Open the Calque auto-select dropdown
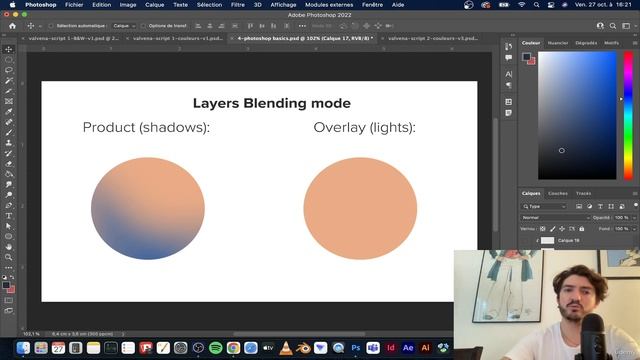 124,26
